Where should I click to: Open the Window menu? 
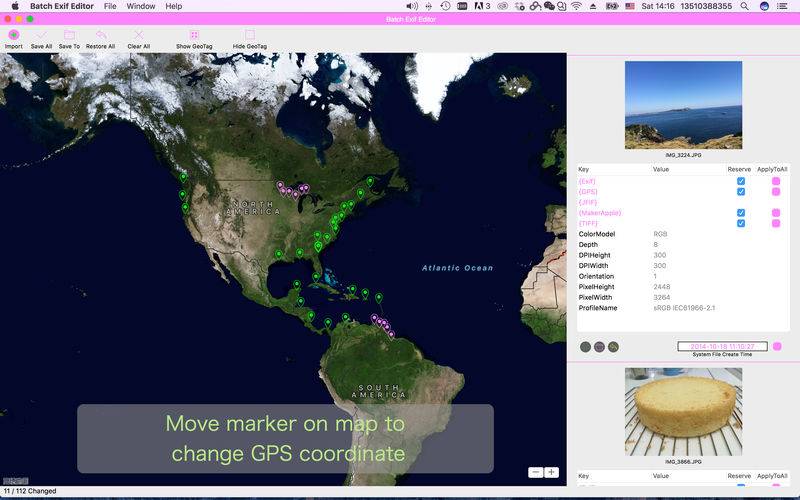tap(141, 6)
